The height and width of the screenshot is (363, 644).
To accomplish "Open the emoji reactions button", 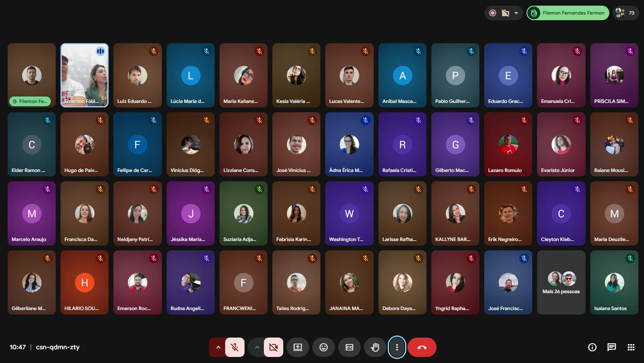I will pos(324,347).
